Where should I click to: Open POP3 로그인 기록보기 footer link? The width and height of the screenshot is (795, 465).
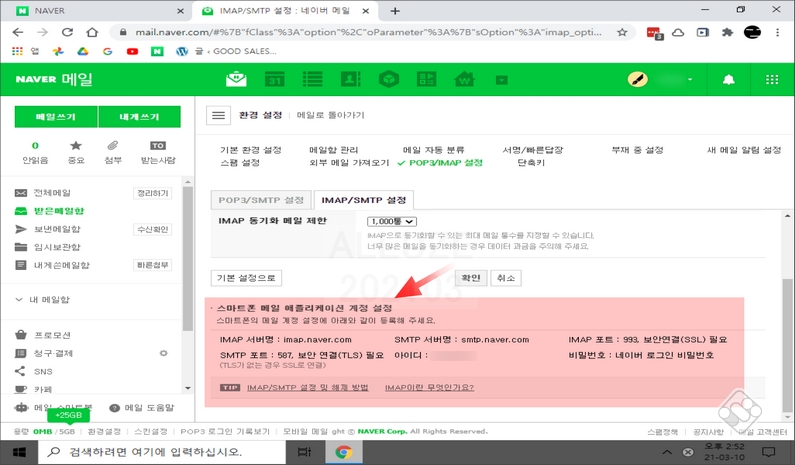coord(225,432)
